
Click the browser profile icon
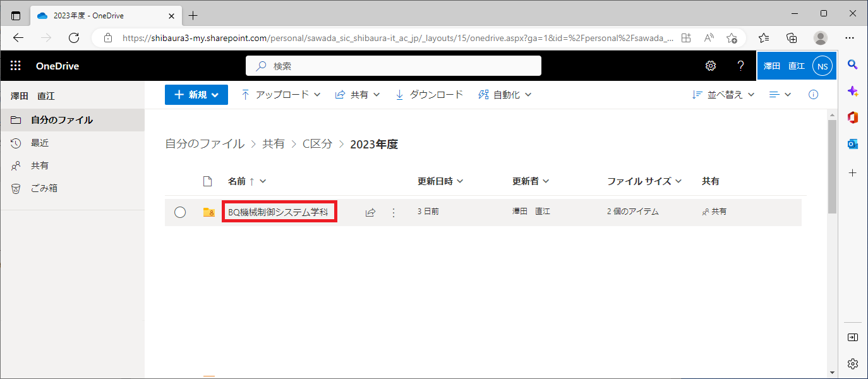coord(821,38)
